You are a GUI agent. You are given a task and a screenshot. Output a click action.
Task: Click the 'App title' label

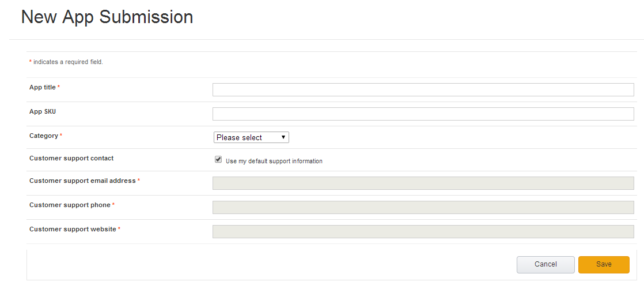43,87
